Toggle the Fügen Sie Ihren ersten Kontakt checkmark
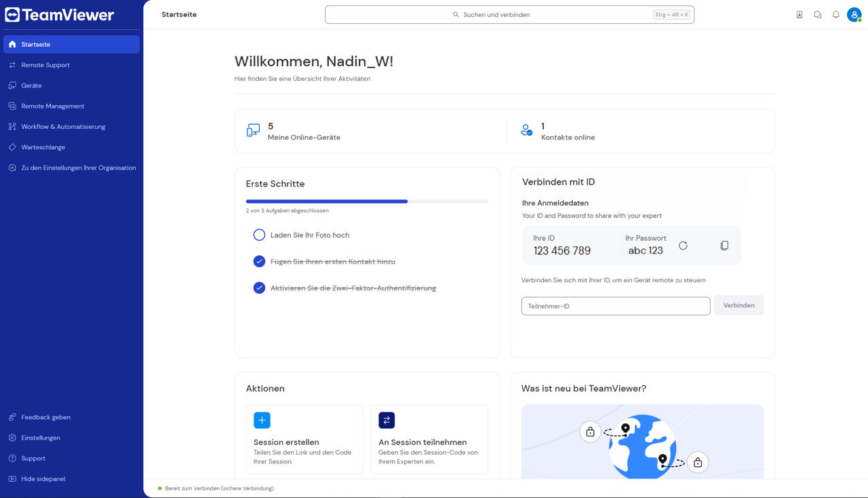 pyautogui.click(x=259, y=261)
